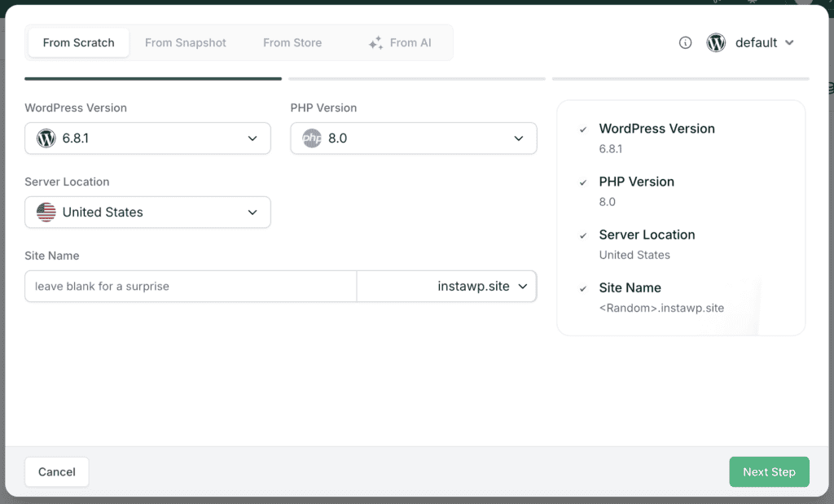
Task: Focus the Site Name input field
Action: (191, 286)
